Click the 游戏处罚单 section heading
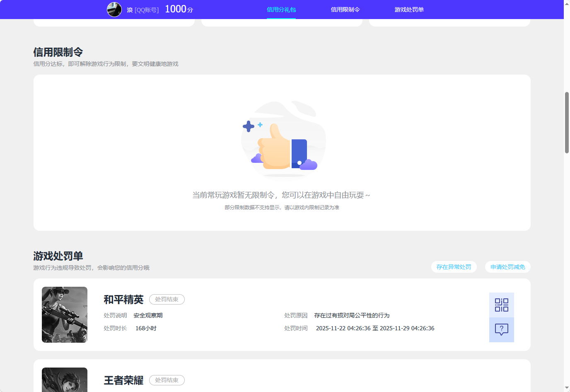Image resolution: width=570 pixels, height=392 pixels. [58, 256]
